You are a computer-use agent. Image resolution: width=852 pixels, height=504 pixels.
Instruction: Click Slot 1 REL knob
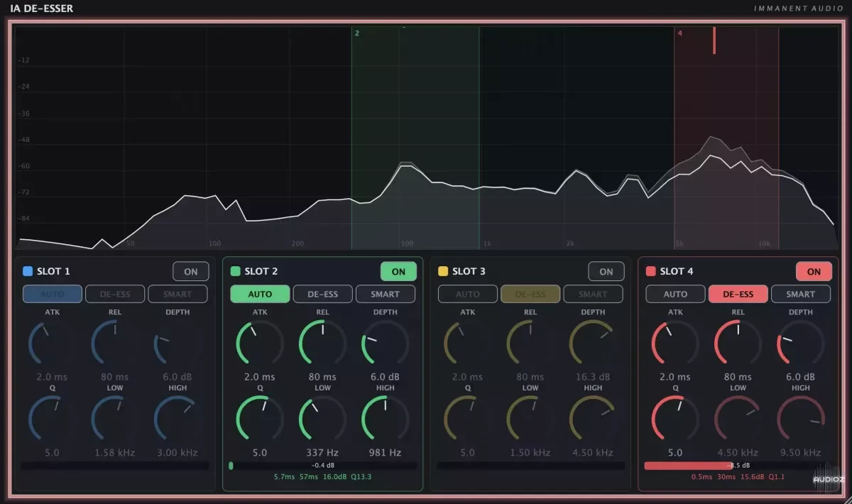[115, 344]
